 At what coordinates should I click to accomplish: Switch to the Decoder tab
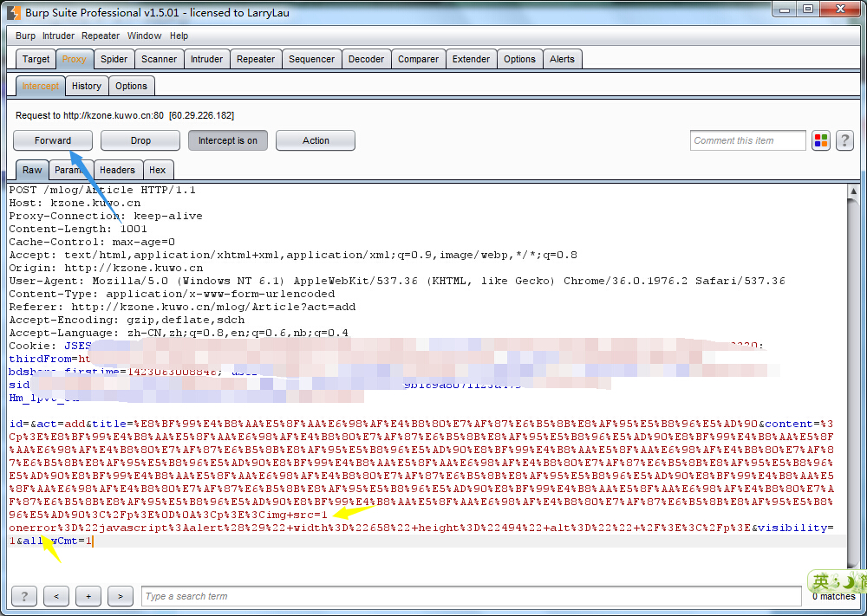point(366,59)
